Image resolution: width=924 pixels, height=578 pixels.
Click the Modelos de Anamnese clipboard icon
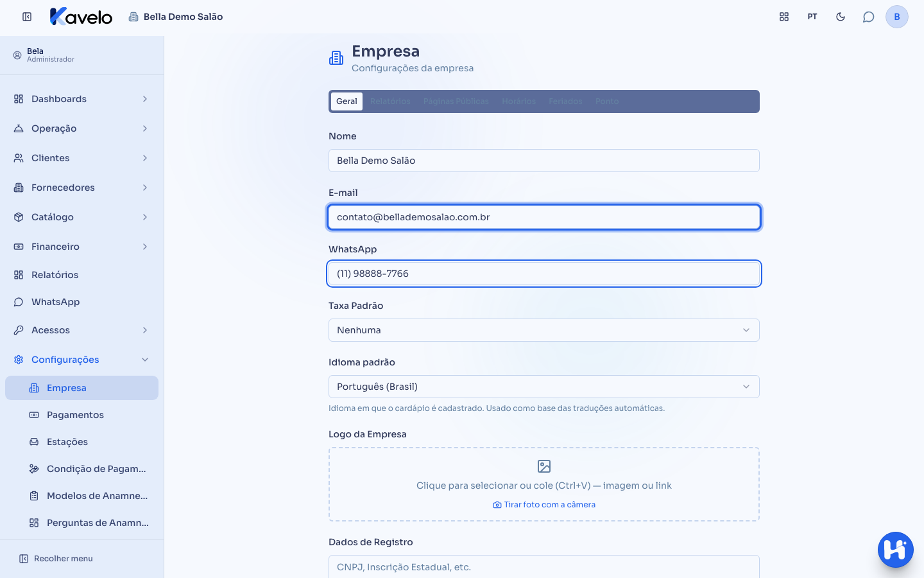click(x=34, y=496)
